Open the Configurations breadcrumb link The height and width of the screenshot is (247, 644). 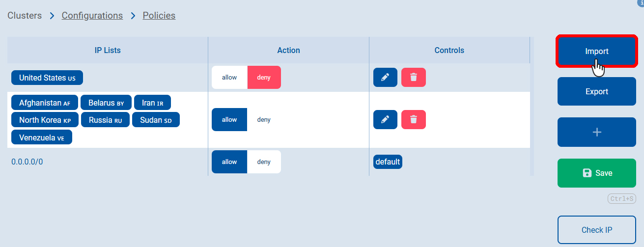click(x=92, y=16)
